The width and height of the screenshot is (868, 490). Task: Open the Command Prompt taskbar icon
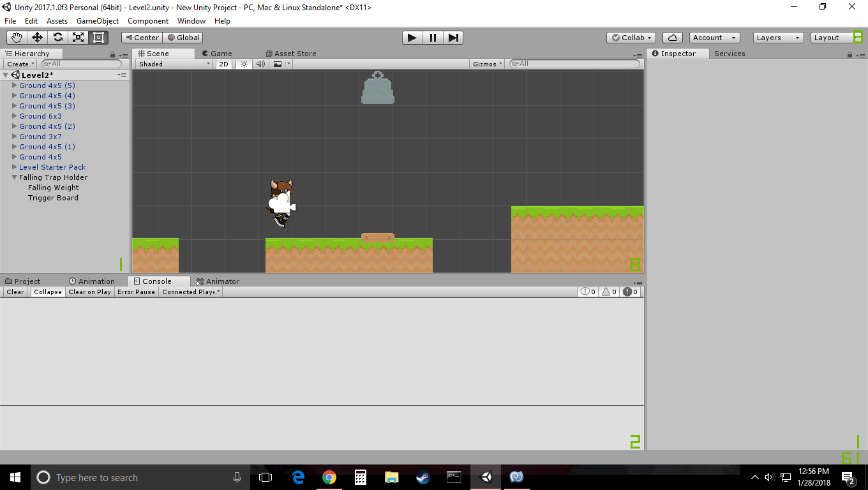454,477
